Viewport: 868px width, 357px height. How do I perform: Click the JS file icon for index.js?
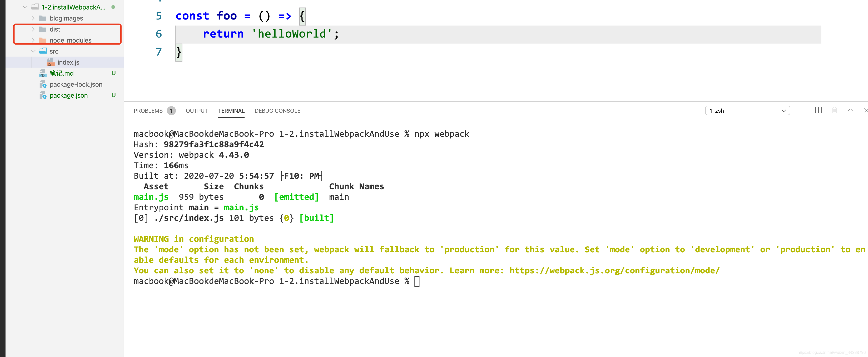(51, 62)
